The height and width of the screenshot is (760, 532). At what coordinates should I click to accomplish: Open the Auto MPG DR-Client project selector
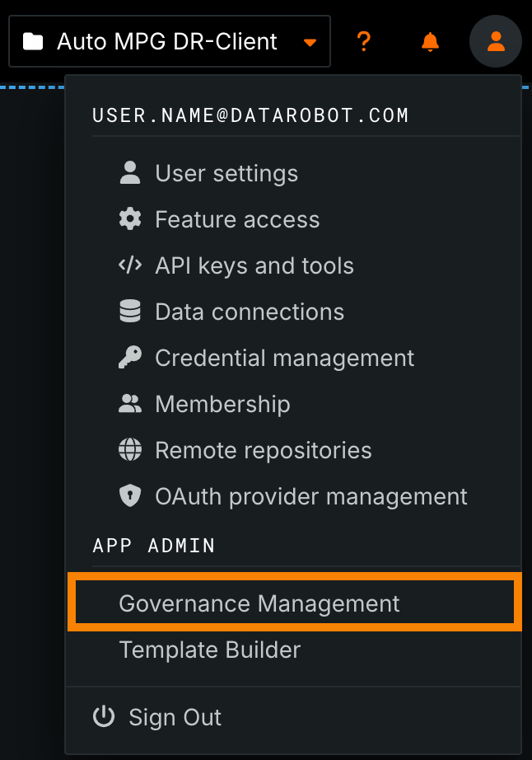(167, 41)
